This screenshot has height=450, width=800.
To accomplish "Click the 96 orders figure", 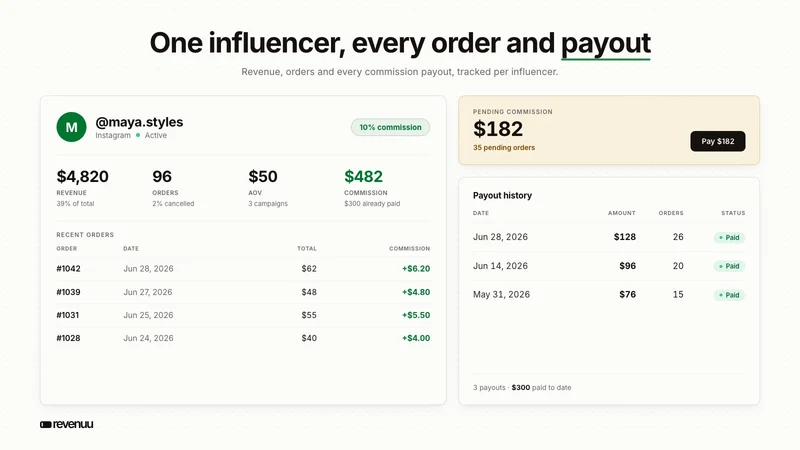I will tap(162, 177).
